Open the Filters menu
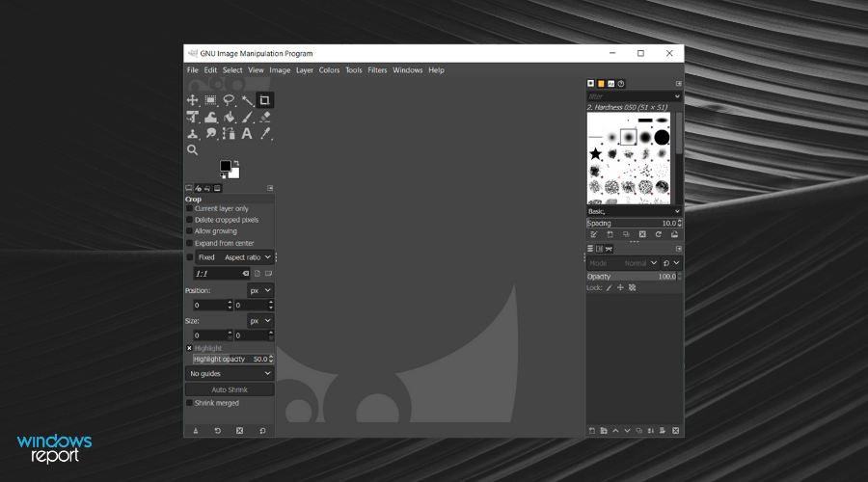 [377, 70]
